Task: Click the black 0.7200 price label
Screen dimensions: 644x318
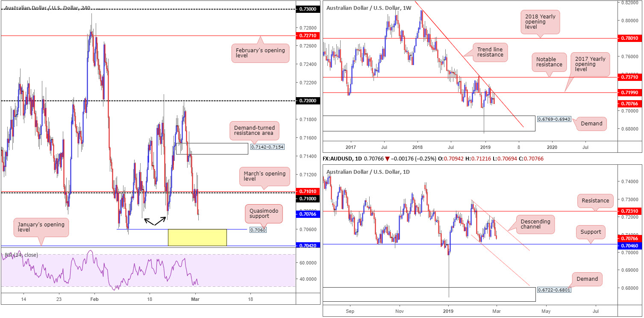Action: [308, 101]
